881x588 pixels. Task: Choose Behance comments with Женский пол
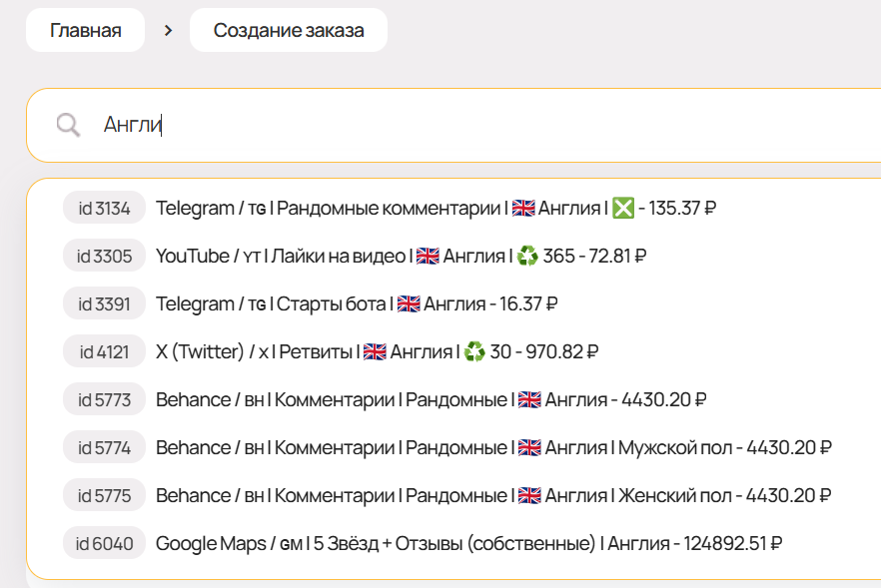[x=493, y=496]
